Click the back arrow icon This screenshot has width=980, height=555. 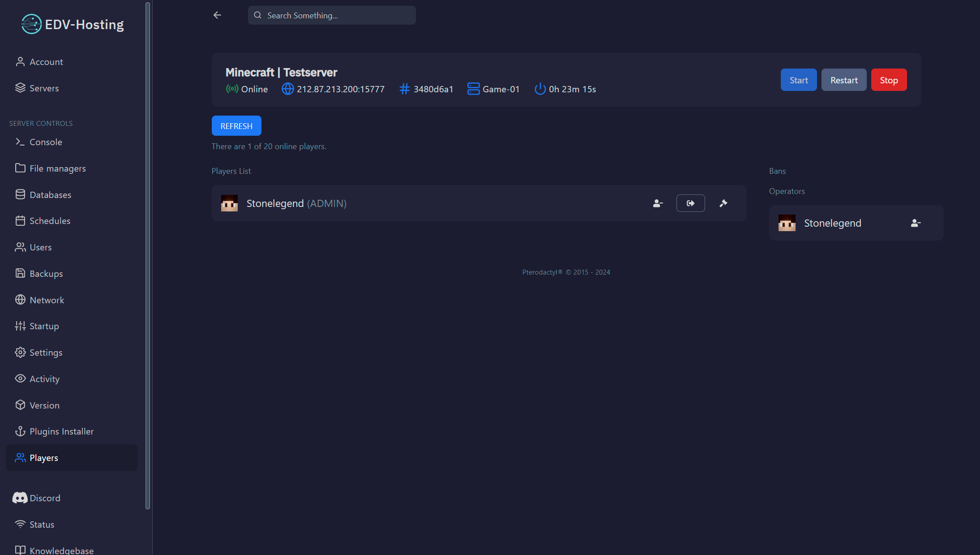(217, 15)
